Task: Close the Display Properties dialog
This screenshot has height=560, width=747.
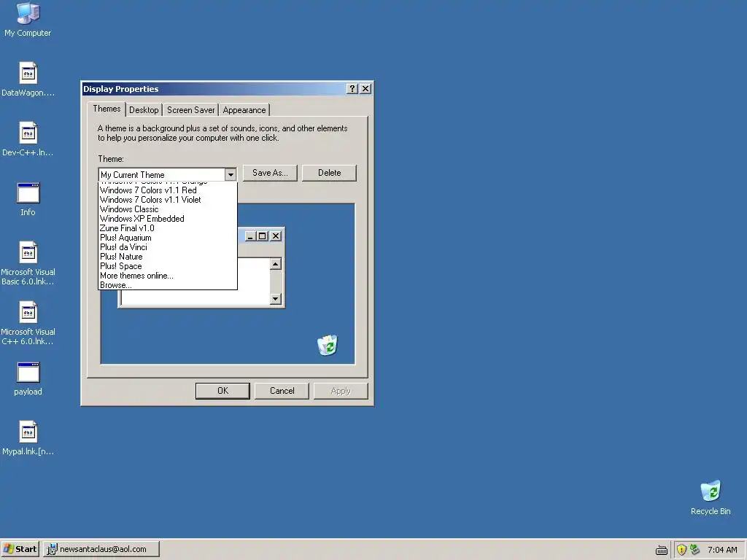Action: 365,88
